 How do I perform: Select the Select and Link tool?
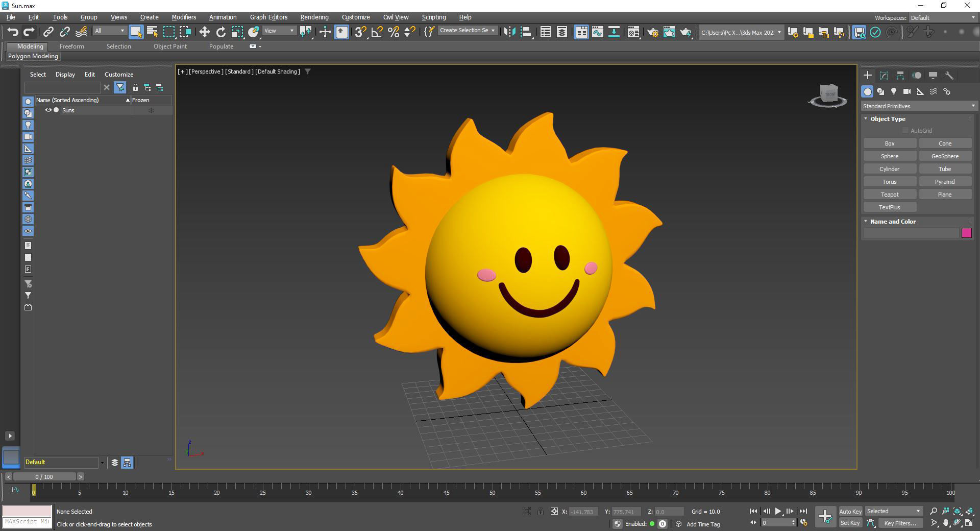tap(48, 32)
